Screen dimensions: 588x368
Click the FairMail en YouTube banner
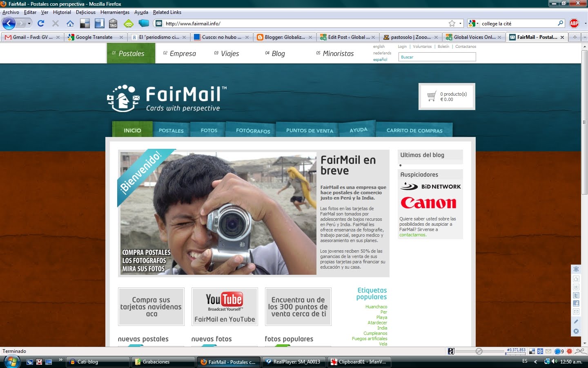pos(225,307)
